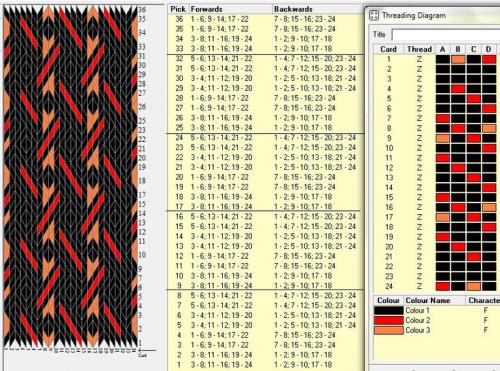Select the Colour 1 black swatch

tap(388, 310)
